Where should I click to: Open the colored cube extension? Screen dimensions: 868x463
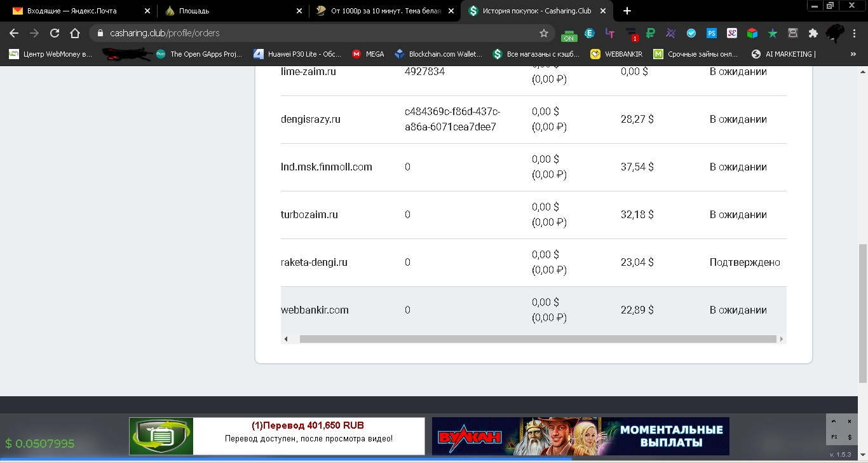pyautogui.click(x=752, y=33)
